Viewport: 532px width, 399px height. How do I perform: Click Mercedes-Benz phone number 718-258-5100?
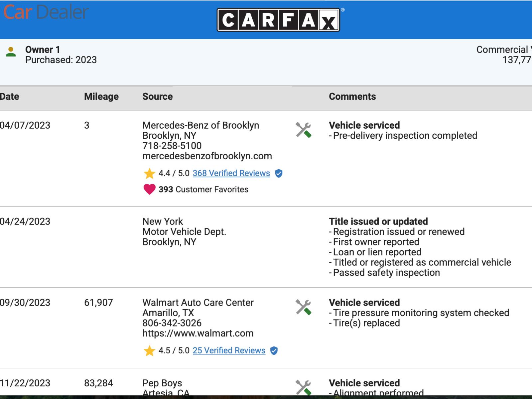[x=172, y=146]
